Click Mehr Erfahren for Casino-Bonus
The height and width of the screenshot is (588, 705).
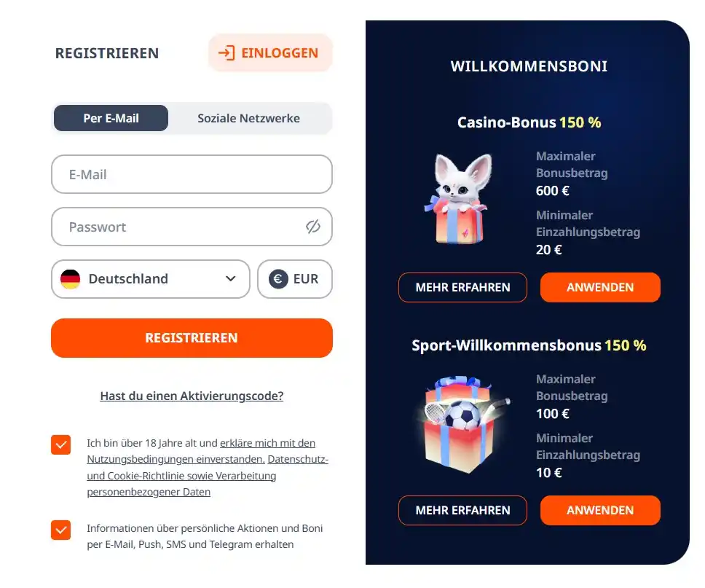click(x=462, y=287)
